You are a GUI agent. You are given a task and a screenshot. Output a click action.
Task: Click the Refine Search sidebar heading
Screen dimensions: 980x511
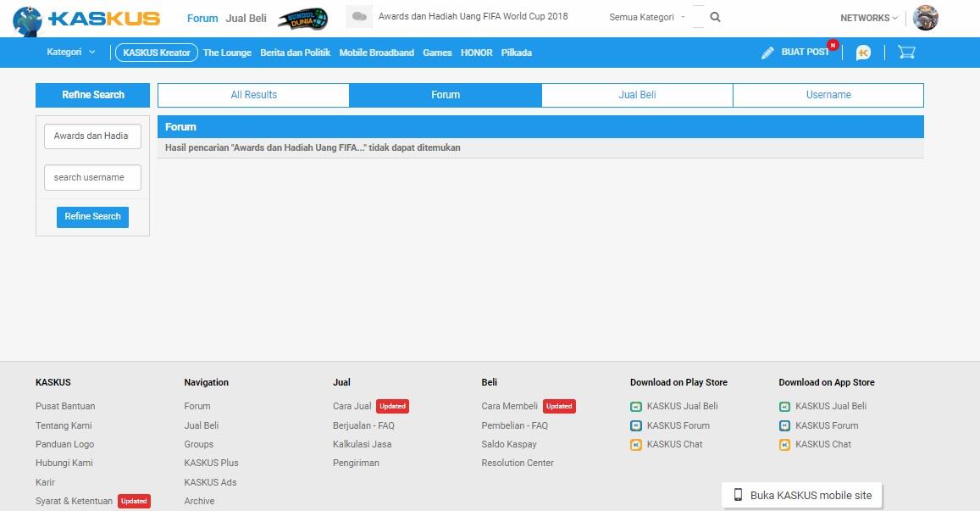92,95
